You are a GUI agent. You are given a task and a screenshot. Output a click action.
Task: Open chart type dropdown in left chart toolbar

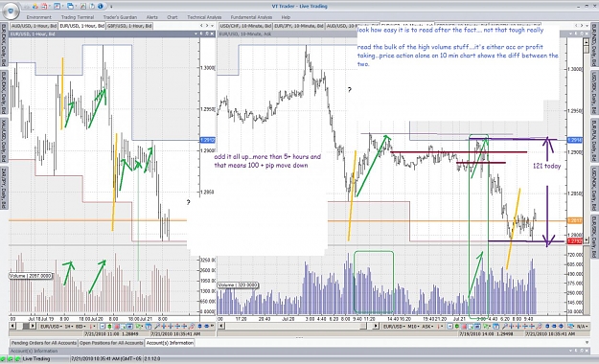[92, 327]
